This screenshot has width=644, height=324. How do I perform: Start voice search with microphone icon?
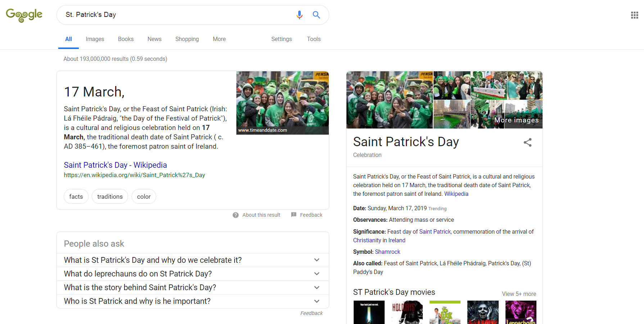[x=299, y=15]
